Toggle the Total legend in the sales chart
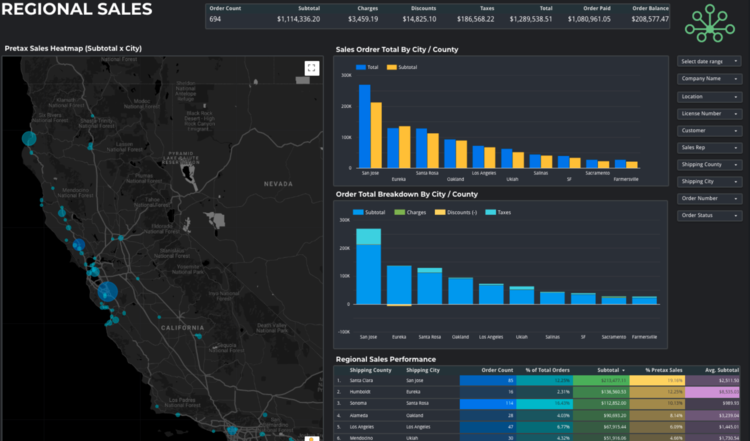Screen dimensions: 750x441 (x=367, y=67)
